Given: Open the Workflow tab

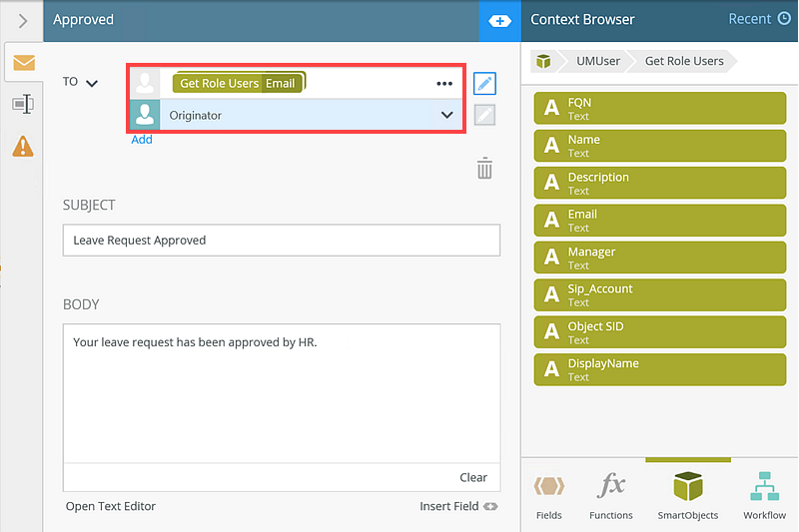Looking at the screenshot, I should coord(764,496).
